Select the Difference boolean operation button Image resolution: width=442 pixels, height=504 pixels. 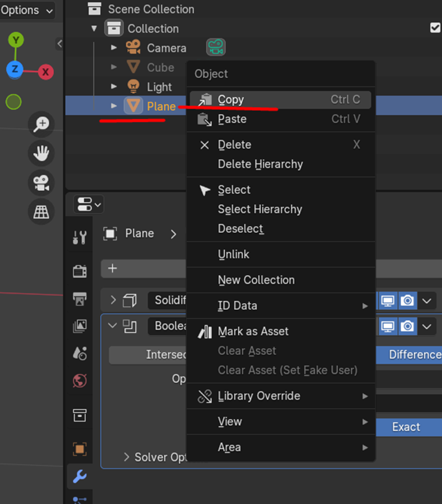(414, 355)
